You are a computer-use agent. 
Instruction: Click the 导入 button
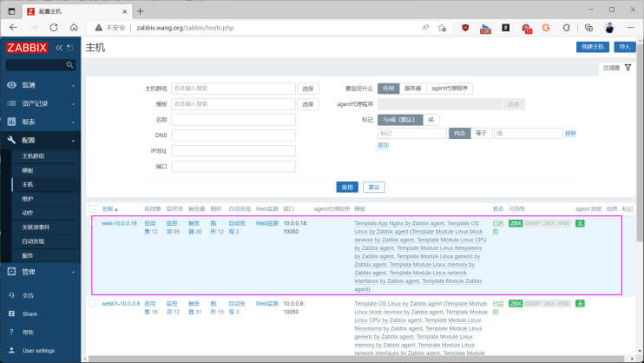(625, 47)
